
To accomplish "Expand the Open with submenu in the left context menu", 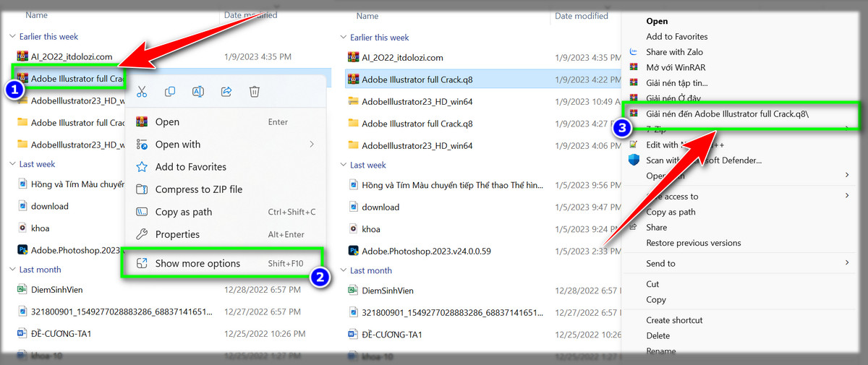I will pyautogui.click(x=312, y=145).
